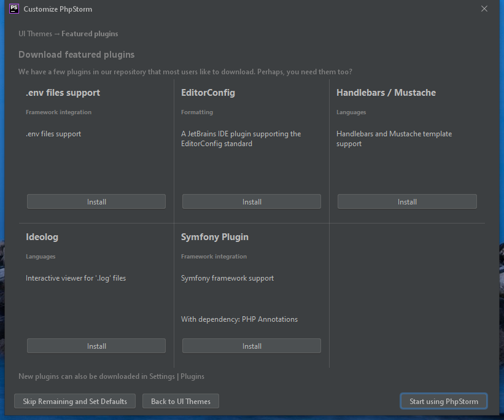This screenshot has width=504, height=420.
Task: Start using PhpStorm
Action: (x=444, y=402)
